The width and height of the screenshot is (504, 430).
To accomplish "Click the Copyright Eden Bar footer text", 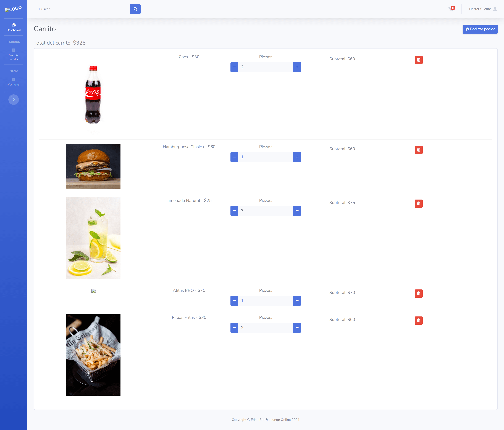I will (x=265, y=420).
